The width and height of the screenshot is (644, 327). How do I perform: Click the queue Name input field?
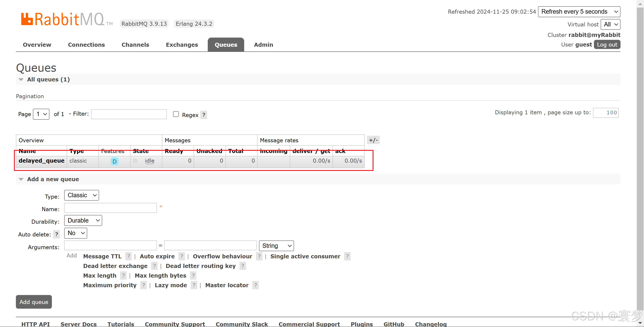pos(110,208)
